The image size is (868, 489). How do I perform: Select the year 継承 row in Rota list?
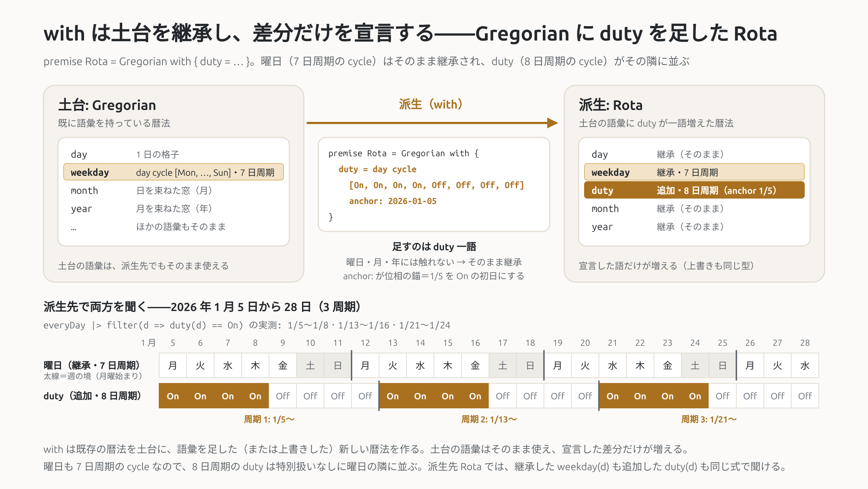[694, 226]
